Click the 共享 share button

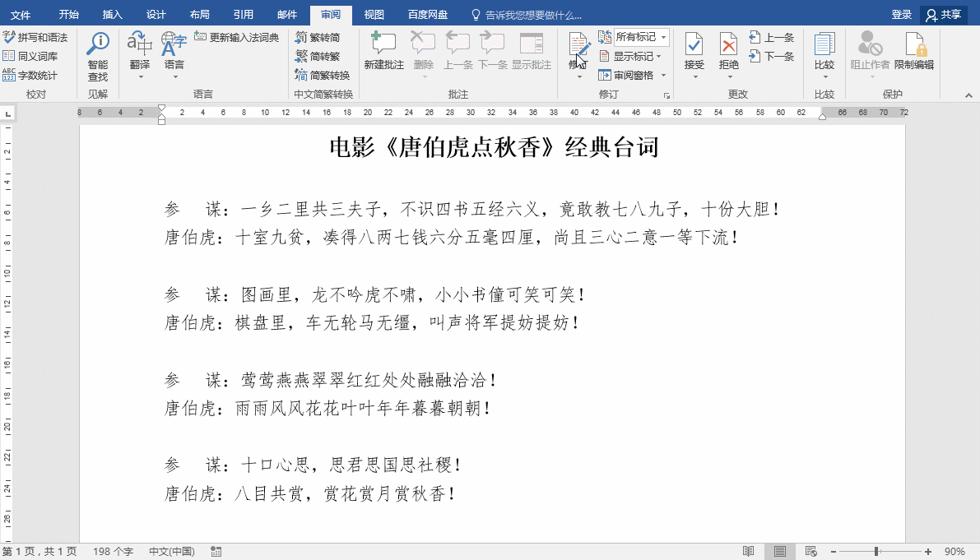945,14
